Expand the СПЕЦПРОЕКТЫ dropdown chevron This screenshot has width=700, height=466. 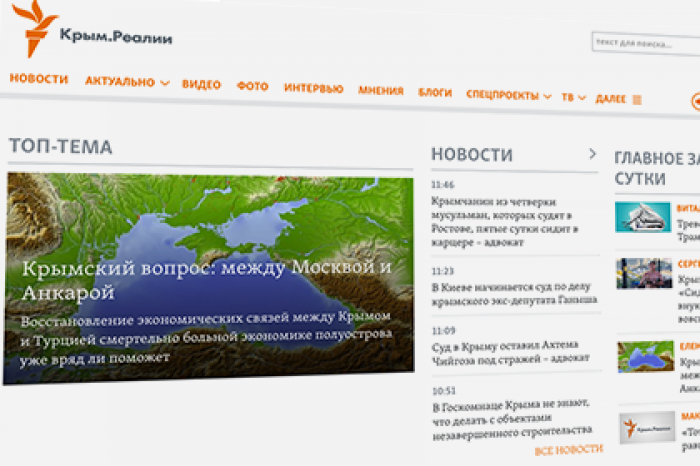click(x=548, y=96)
